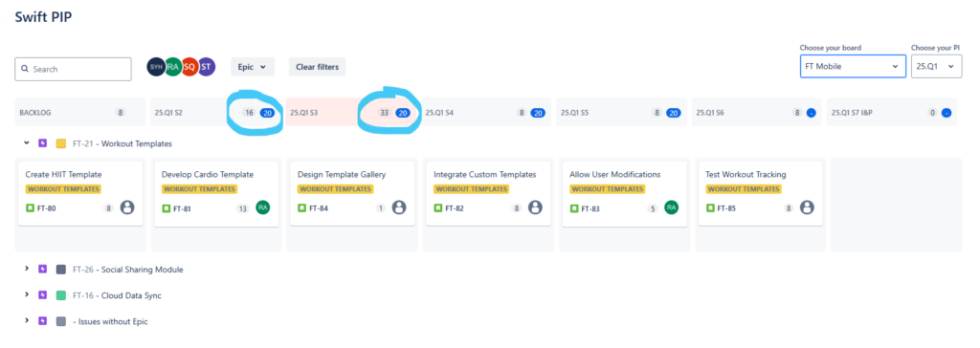
Task: Click the blue capacity badge on 25.Q1 S6
Action: [811, 113]
